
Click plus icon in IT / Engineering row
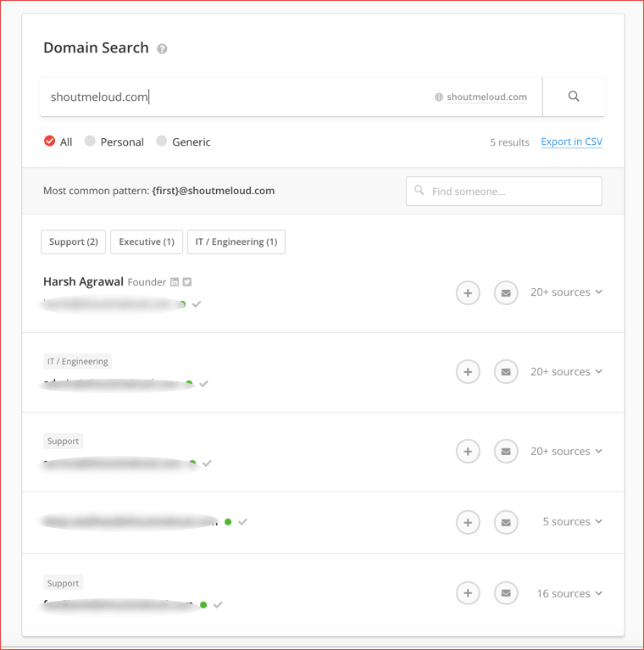click(x=468, y=372)
